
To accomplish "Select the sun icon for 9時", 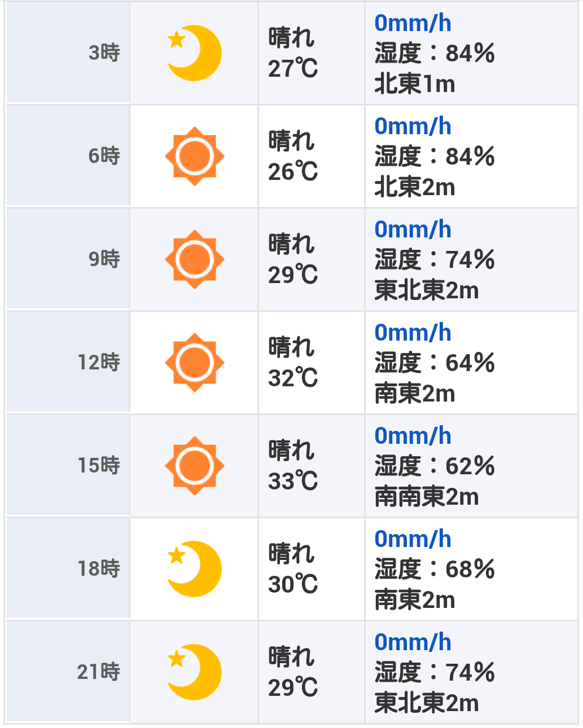I will (195, 259).
